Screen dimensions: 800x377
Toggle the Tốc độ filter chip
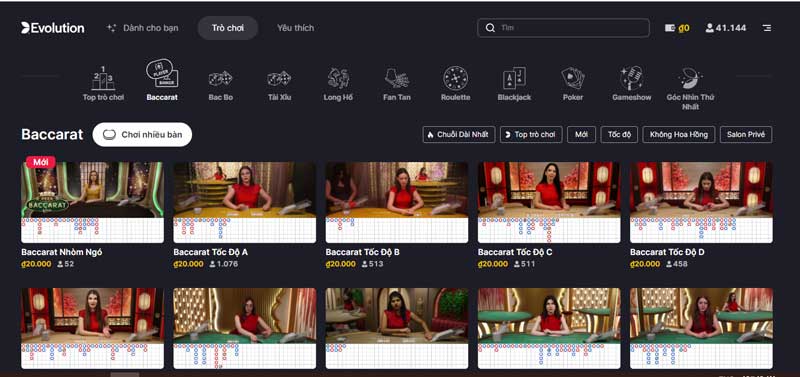tap(619, 135)
